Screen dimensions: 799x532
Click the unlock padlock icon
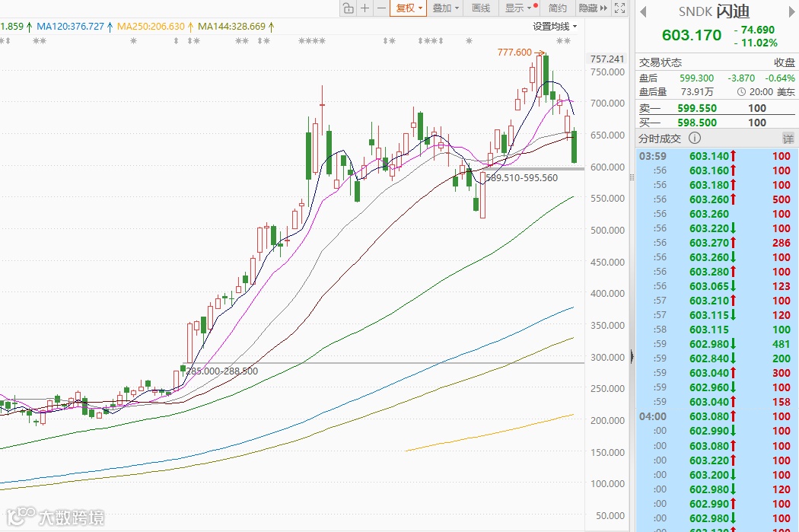[348, 8]
